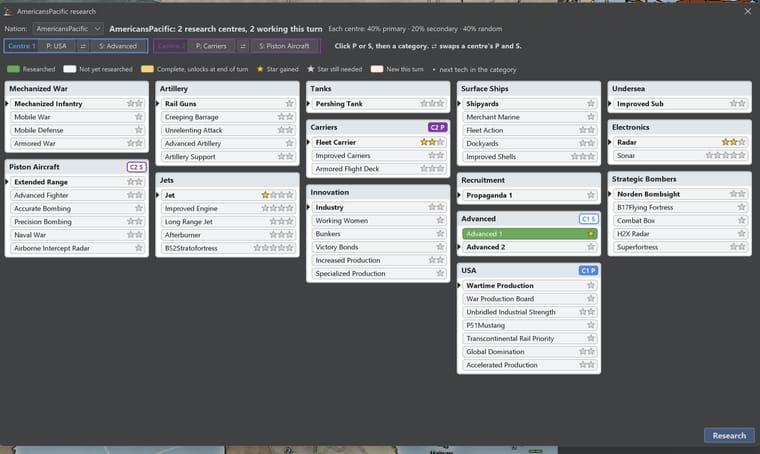Select the Jets category header
This screenshot has width=760, height=454.
tap(227, 180)
